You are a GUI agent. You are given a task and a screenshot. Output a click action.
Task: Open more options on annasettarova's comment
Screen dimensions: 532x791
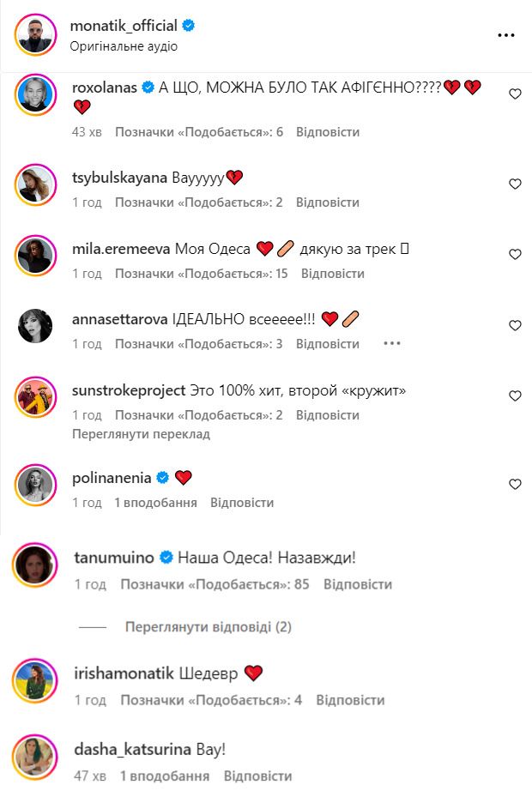click(391, 343)
